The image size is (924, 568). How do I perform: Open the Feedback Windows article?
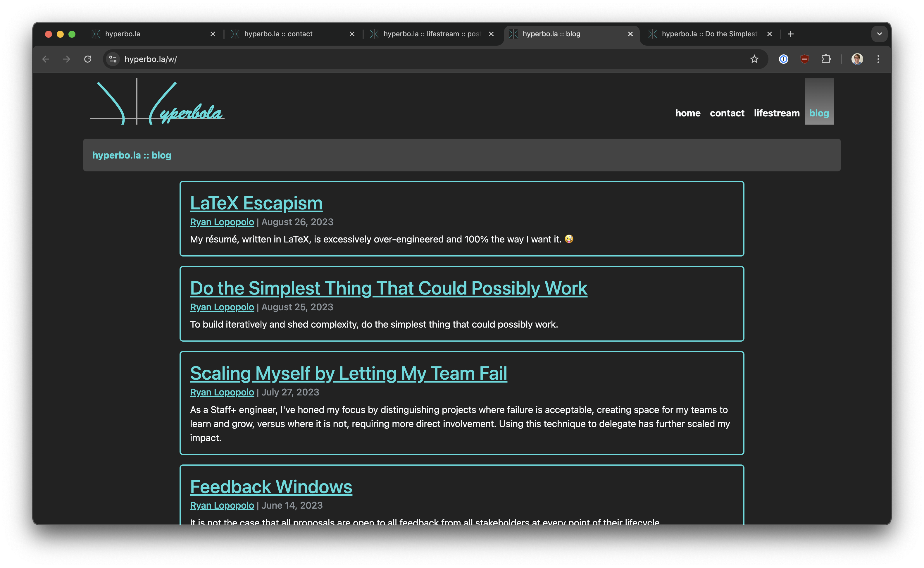(271, 486)
